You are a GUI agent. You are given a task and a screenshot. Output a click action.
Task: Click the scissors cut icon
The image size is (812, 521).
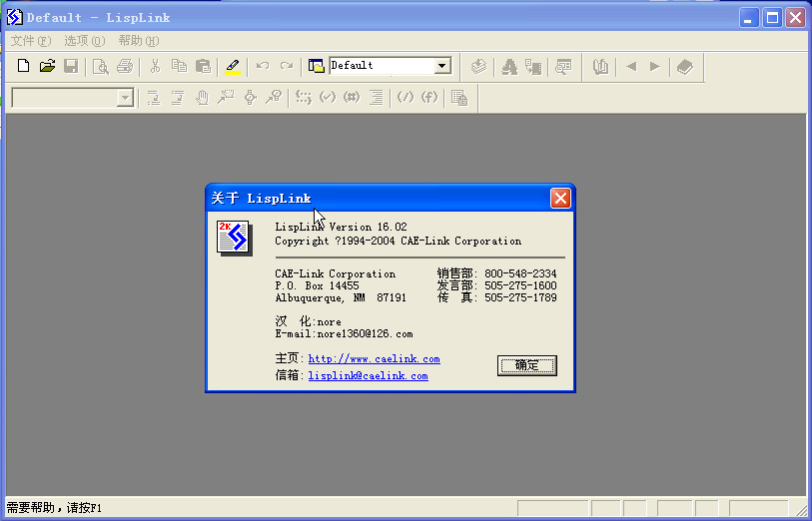tap(155, 66)
